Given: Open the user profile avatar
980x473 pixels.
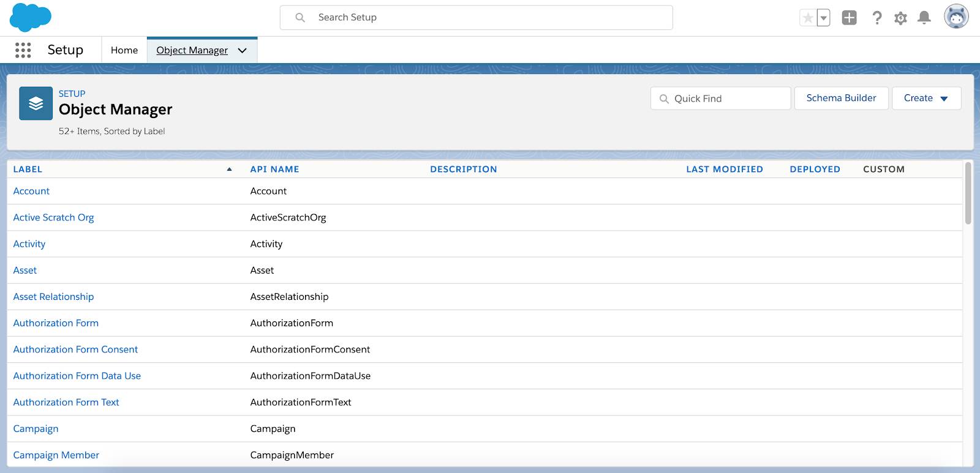Looking at the screenshot, I should [956, 17].
